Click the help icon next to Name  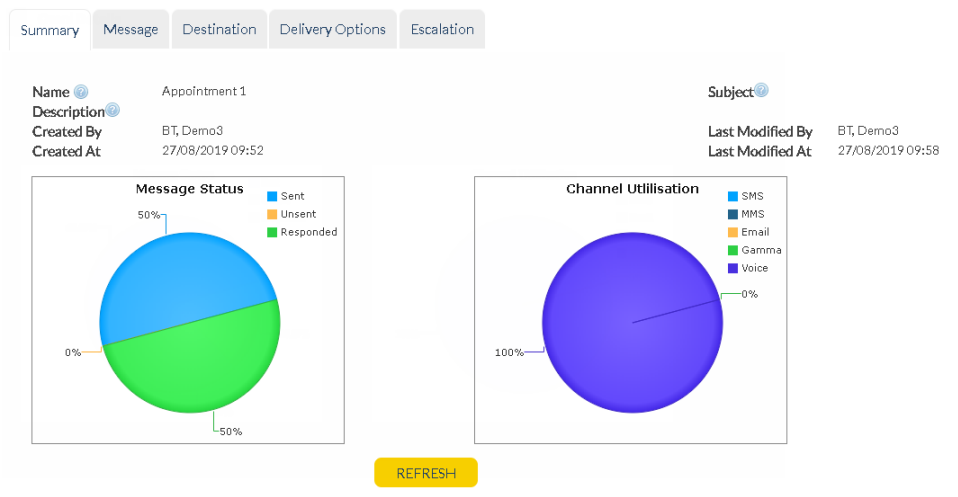pyautogui.click(x=81, y=92)
